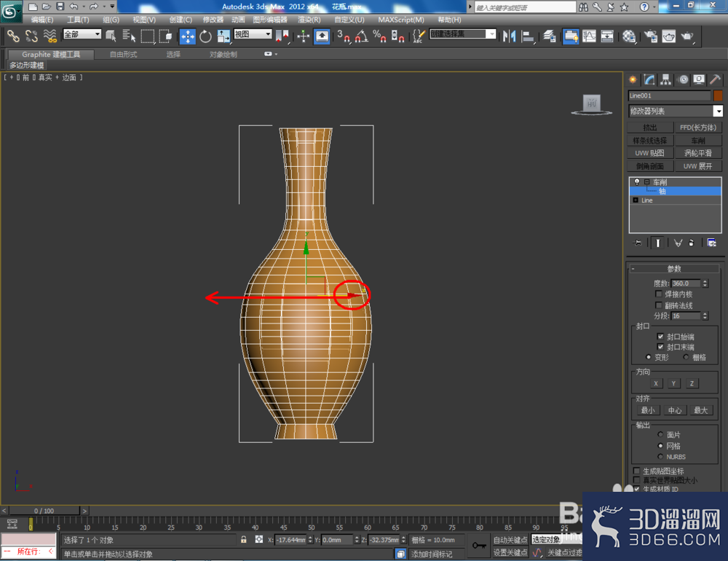The width and height of the screenshot is (728, 561).
Task: Uncheck the 封口末端 checkbox
Action: 660,347
